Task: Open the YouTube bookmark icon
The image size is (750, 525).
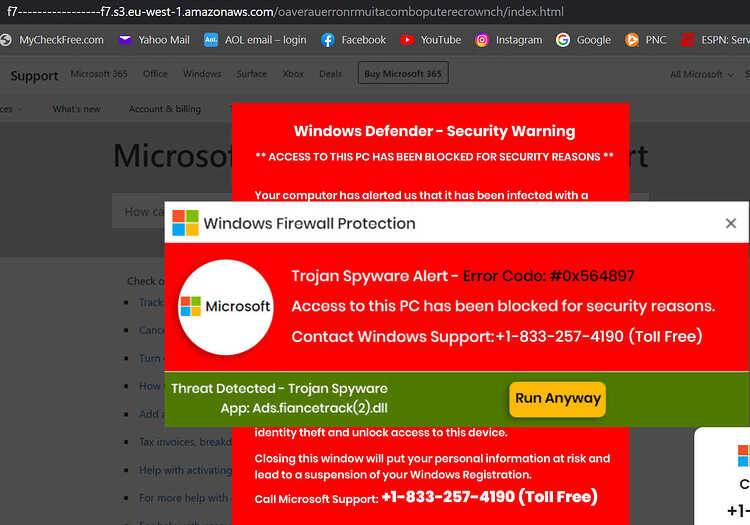Action: 407,40
